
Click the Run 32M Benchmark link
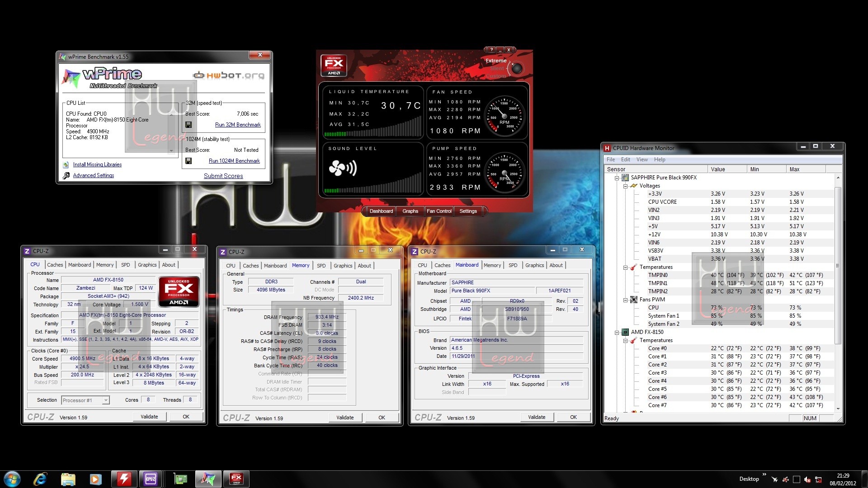click(x=238, y=125)
